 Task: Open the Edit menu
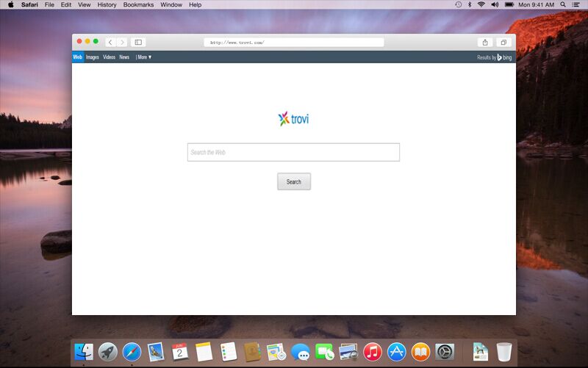click(x=66, y=4)
